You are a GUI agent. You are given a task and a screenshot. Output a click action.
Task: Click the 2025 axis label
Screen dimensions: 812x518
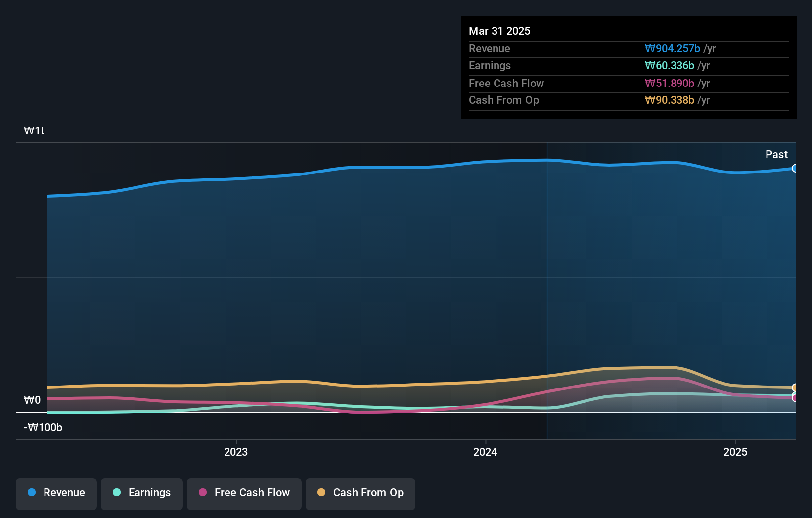(735, 452)
